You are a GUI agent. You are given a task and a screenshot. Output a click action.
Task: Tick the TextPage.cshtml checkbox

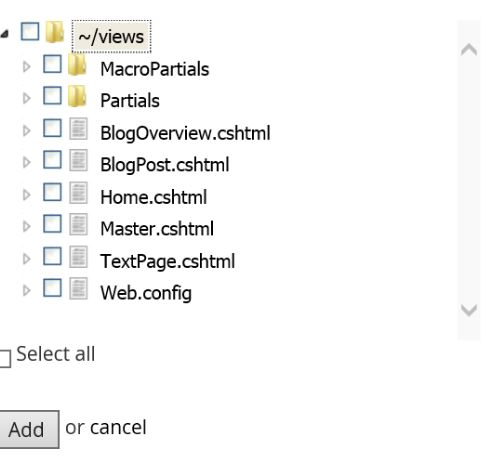pyautogui.click(x=52, y=256)
